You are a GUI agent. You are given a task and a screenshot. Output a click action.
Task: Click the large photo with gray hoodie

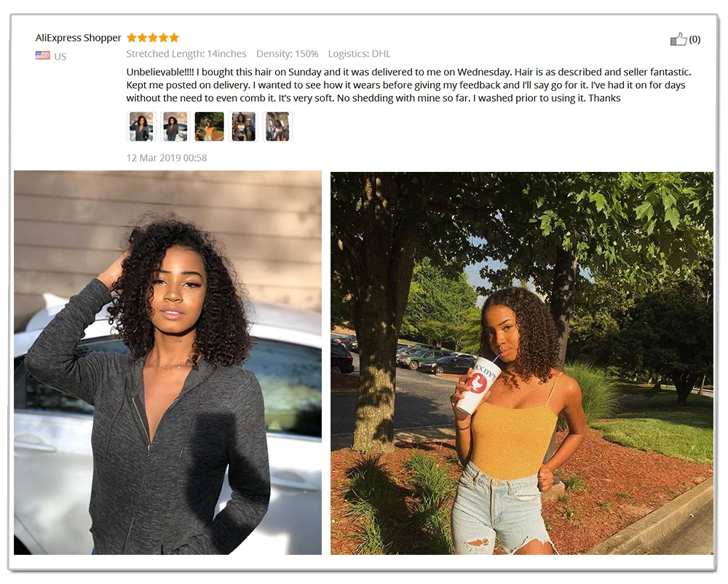[x=167, y=363]
